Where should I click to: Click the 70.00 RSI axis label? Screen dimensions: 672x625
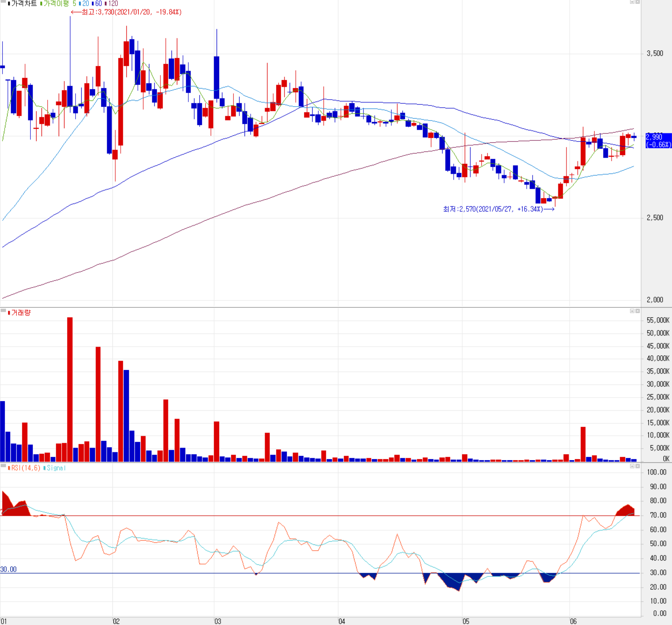(658, 515)
